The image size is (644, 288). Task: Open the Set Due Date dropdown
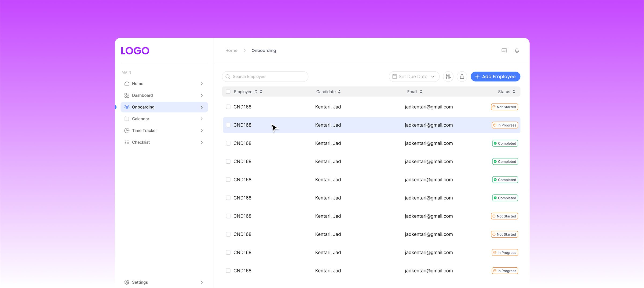414,77
